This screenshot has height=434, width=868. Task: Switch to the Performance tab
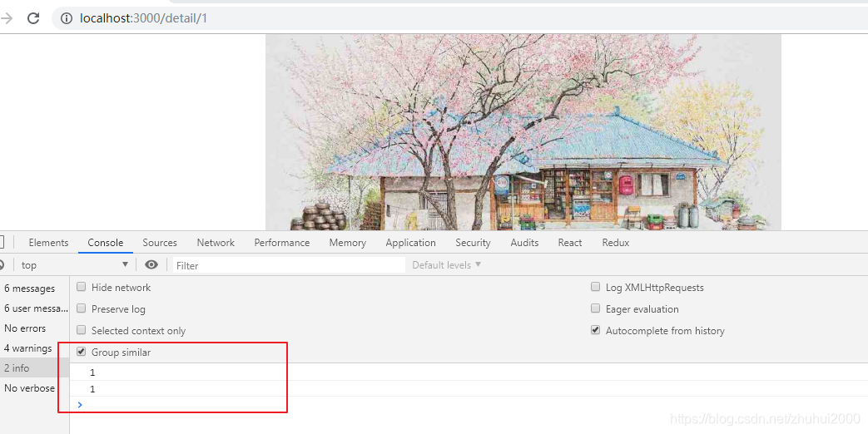click(x=282, y=243)
